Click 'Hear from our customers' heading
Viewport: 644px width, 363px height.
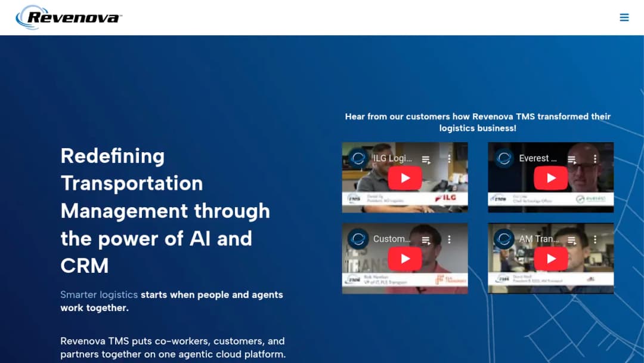tap(478, 122)
